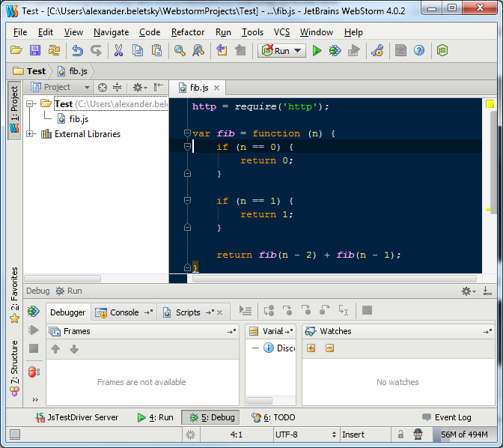Click the Node.js icon in toolbar

click(x=442, y=51)
